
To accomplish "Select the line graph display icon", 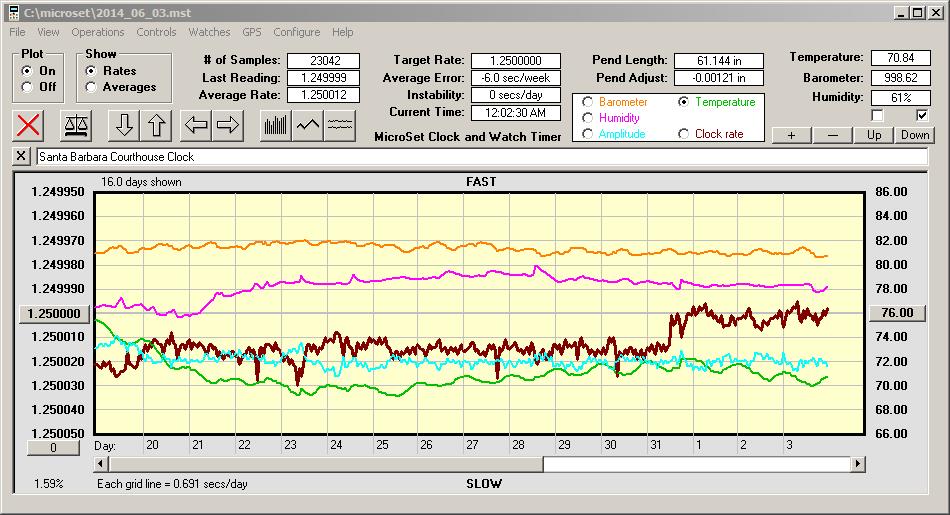I will [308, 125].
